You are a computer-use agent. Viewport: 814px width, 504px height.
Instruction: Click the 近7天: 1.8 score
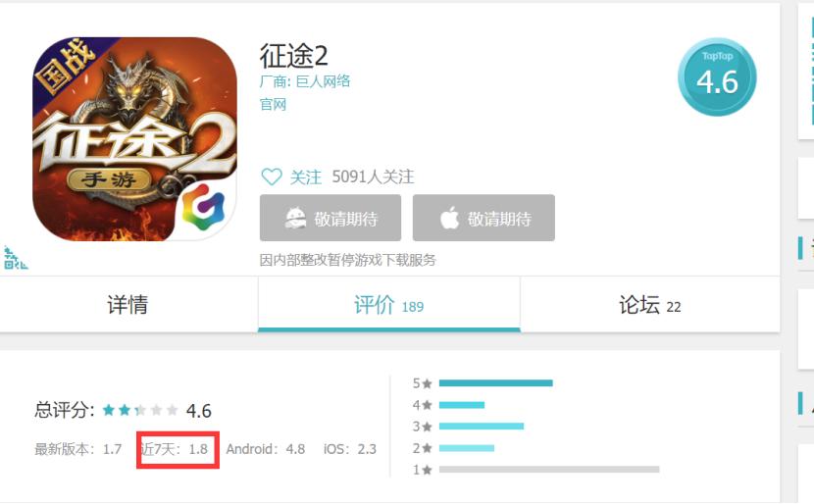[x=174, y=449]
